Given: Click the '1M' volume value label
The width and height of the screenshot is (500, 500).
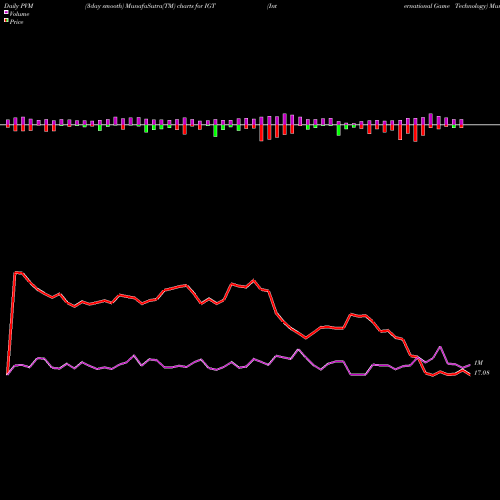Looking at the screenshot, I should tap(479, 363).
